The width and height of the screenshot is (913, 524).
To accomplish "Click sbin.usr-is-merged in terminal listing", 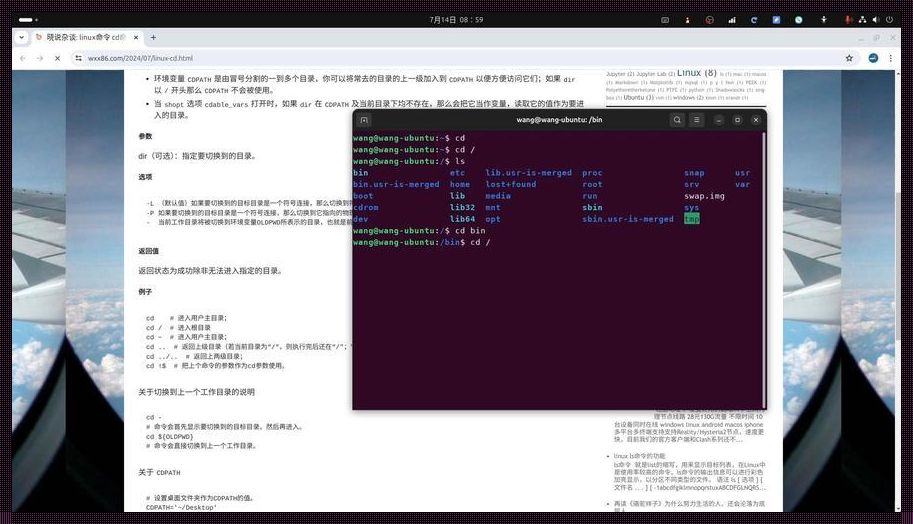I will (x=628, y=219).
